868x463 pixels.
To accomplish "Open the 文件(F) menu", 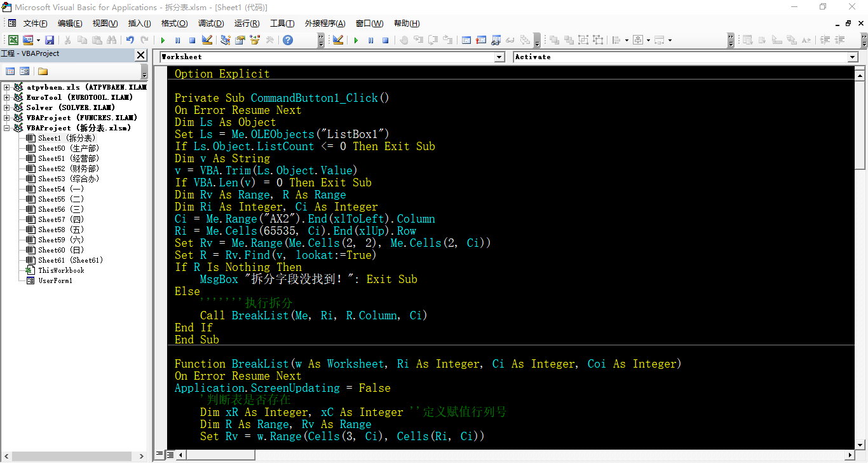I will [35, 24].
